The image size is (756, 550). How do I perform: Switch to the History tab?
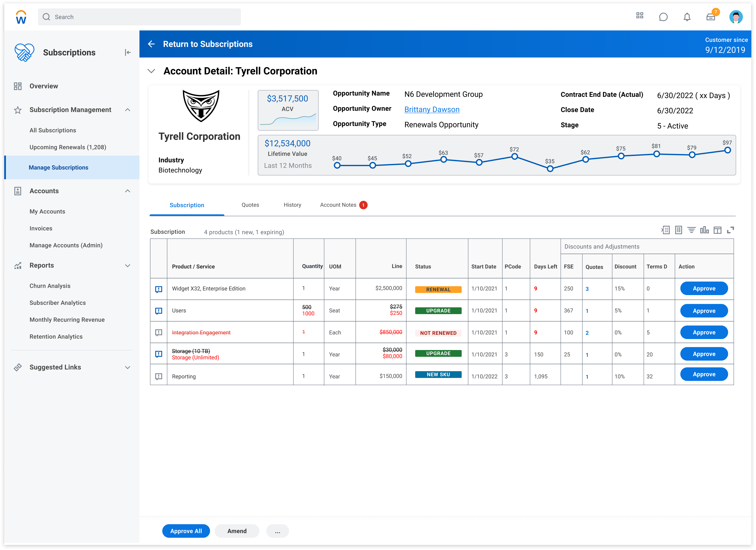pyautogui.click(x=292, y=205)
